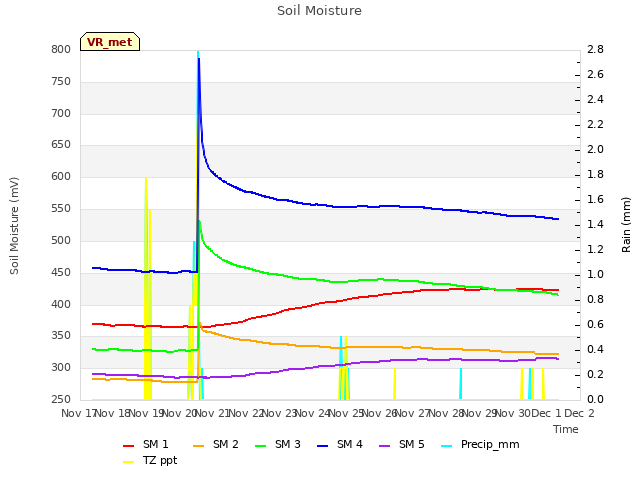This screenshot has width=640, height=480.
Task: Click the purple SM 5 legend swatch
Action: coord(385,446)
